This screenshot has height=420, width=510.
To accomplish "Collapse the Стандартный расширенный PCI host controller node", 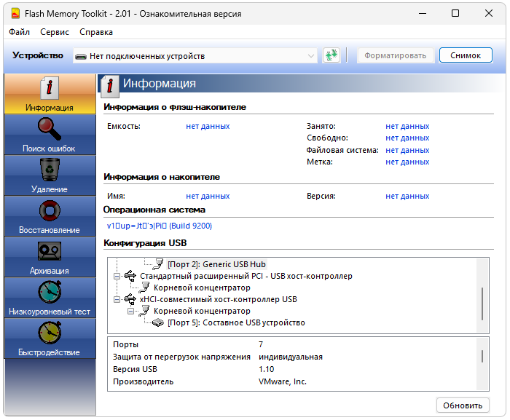I will click(117, 276).
